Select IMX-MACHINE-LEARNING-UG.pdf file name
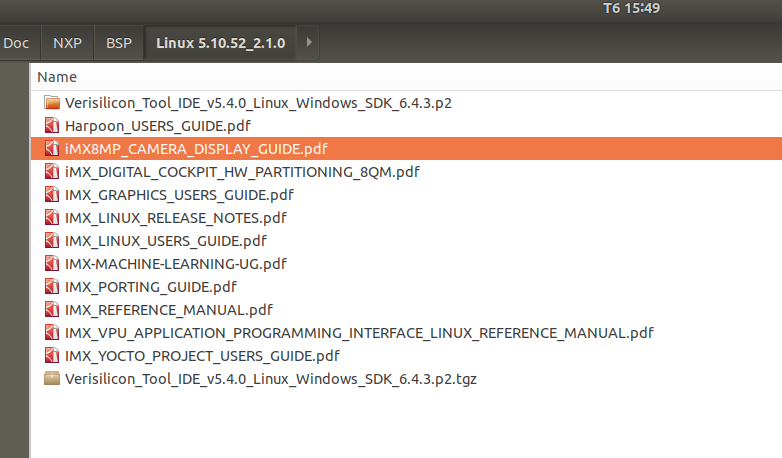The image size is (782, 458). tap(176, 264)
